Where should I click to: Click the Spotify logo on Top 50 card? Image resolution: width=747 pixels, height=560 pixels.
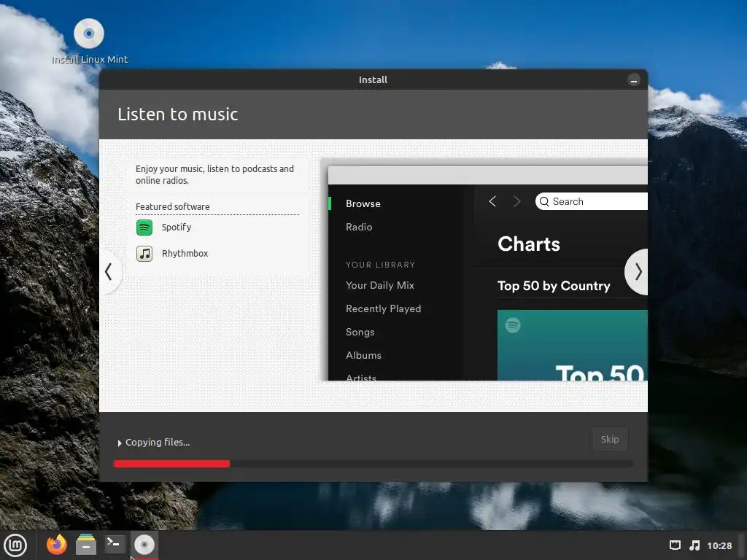pyautogui.click(x=513, y=325)
